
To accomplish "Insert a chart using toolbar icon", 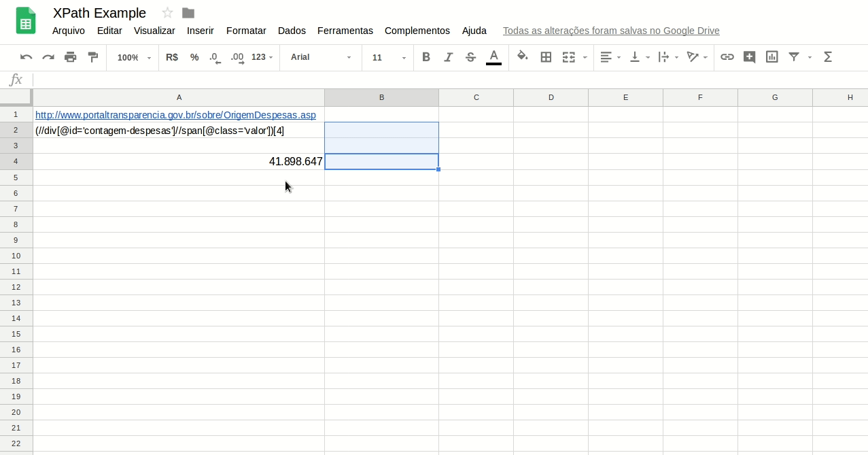I will [x=771, y=57].
